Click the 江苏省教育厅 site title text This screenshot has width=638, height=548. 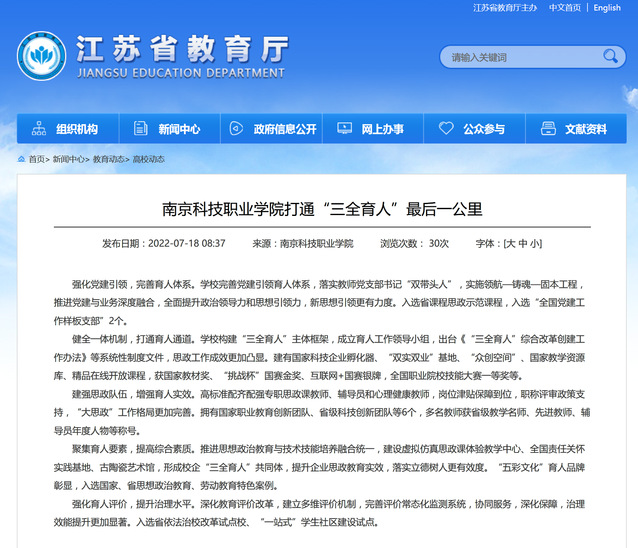(x=182, y=49)
